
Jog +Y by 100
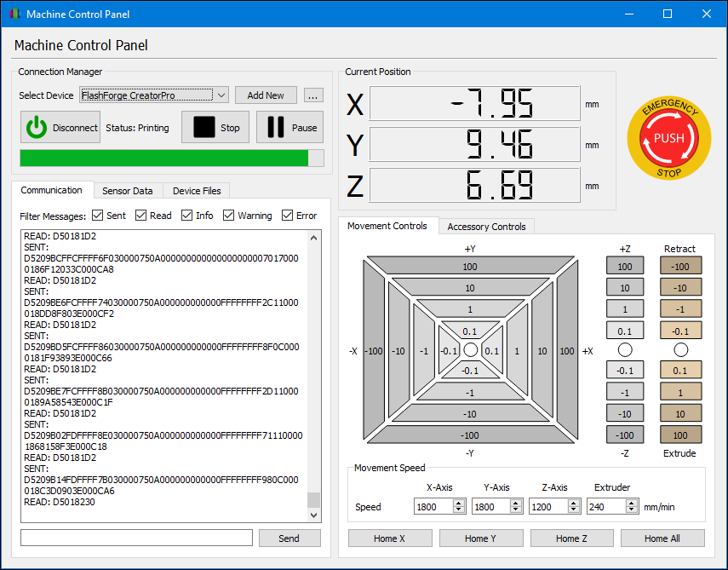tap(470, 266)
